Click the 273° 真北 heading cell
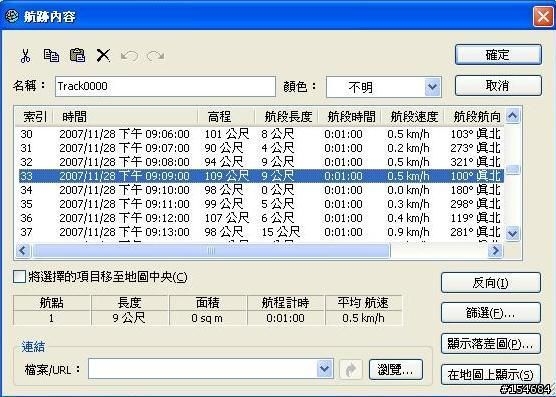The height and width of the screenshot is (397, 556). 475,148
